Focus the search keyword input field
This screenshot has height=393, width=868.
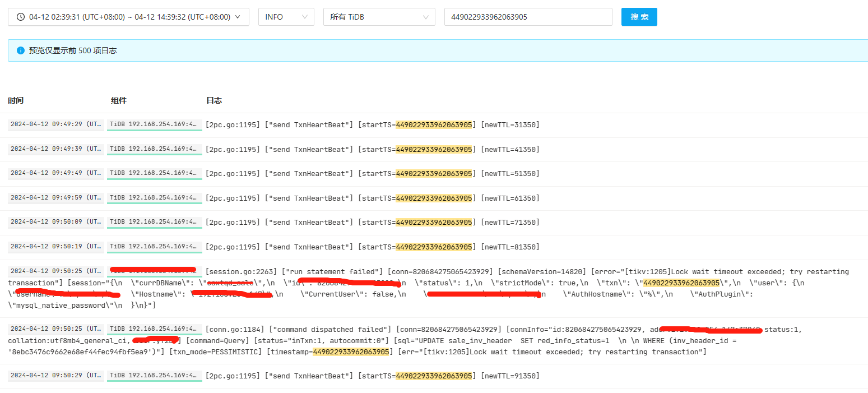point(528,17)
